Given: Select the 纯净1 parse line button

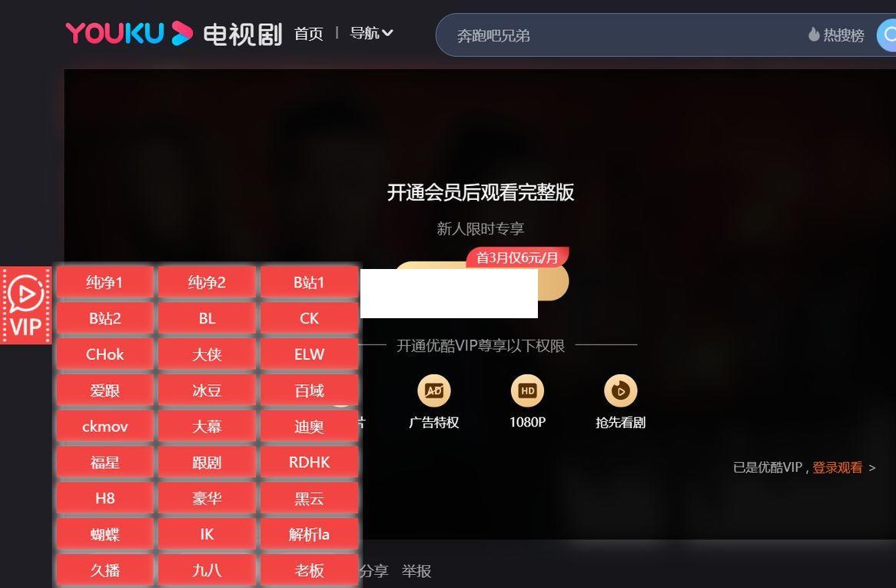Looking at the screenshot, I should 105,282.
